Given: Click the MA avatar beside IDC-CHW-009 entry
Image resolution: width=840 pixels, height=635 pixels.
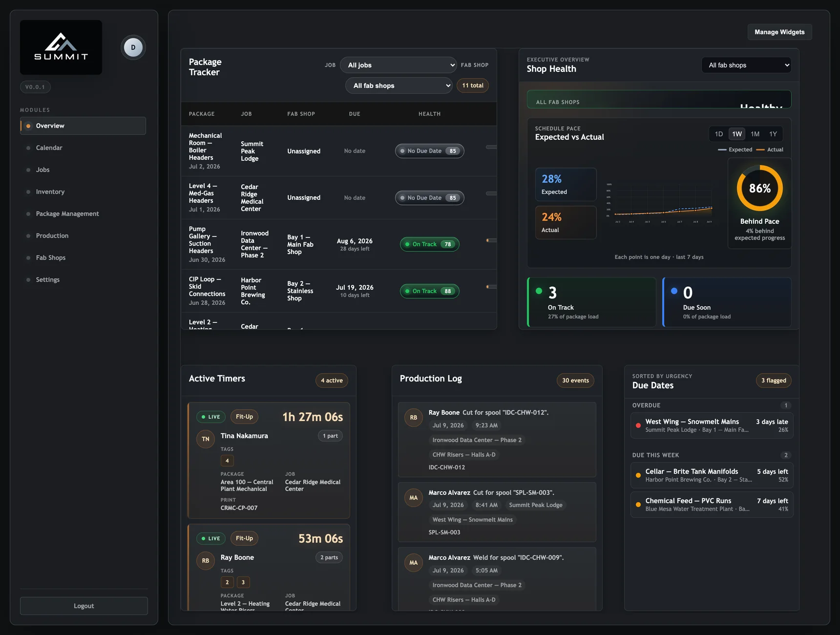Looking at the screenshot, I should pyautogui.click(x=414, y=563).
